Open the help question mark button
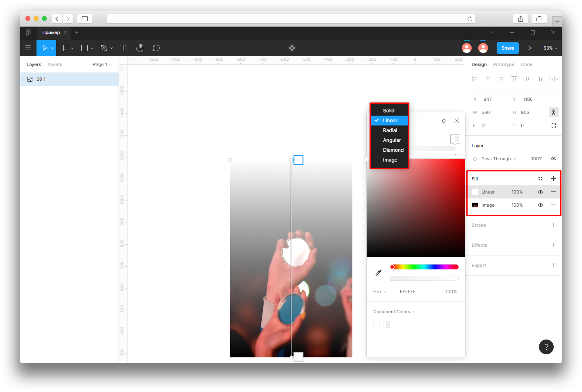582x392 pixels. pos(546,346)
